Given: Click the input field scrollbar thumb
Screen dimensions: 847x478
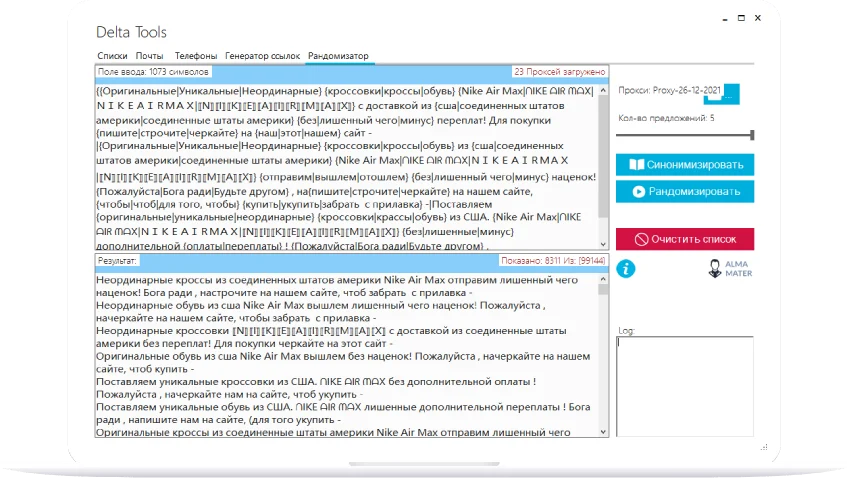Looking at the screenshot, I should point(603,157).
